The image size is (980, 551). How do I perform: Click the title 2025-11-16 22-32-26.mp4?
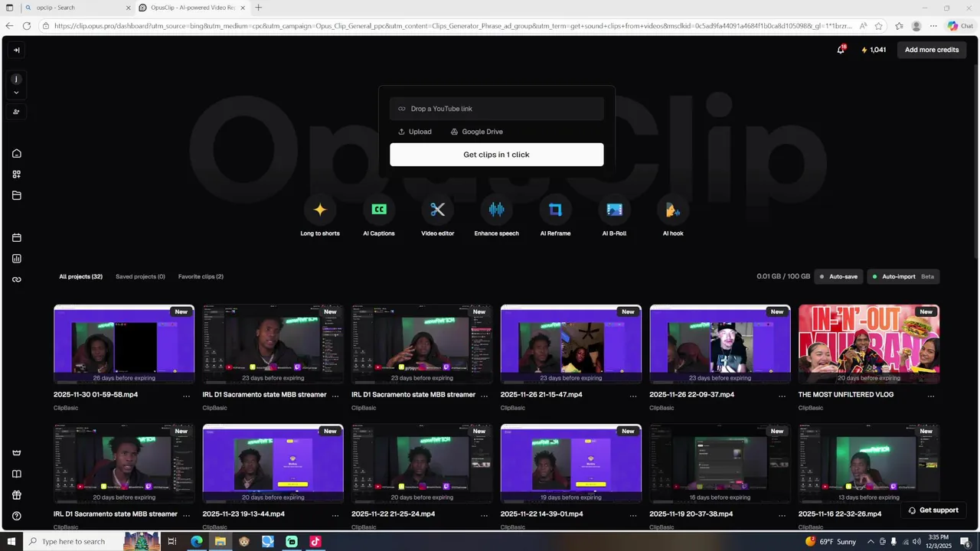point(839,514)
